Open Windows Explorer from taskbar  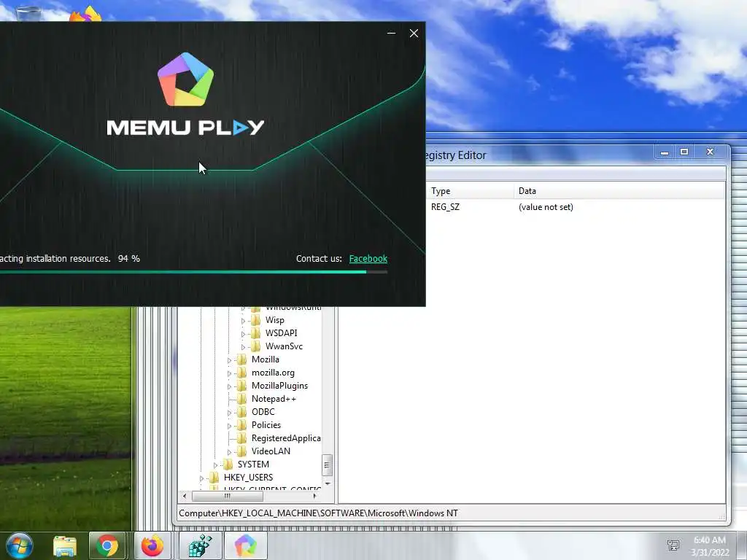[64, 545]
